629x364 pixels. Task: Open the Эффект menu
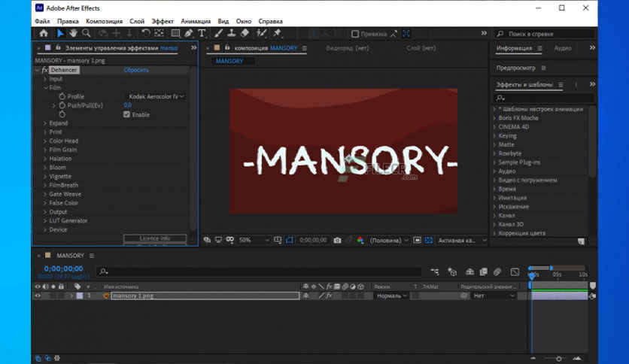pyautogui.click(x=162, y=21)
